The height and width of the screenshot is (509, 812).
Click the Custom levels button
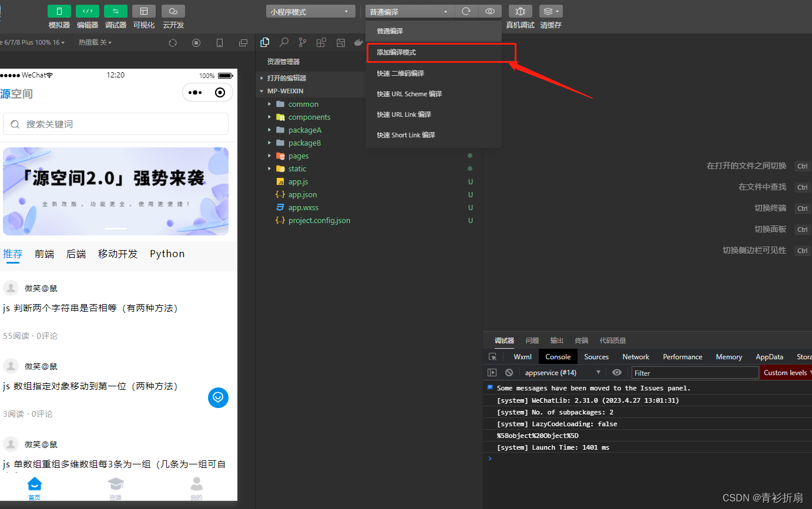[x=785, y=372]
